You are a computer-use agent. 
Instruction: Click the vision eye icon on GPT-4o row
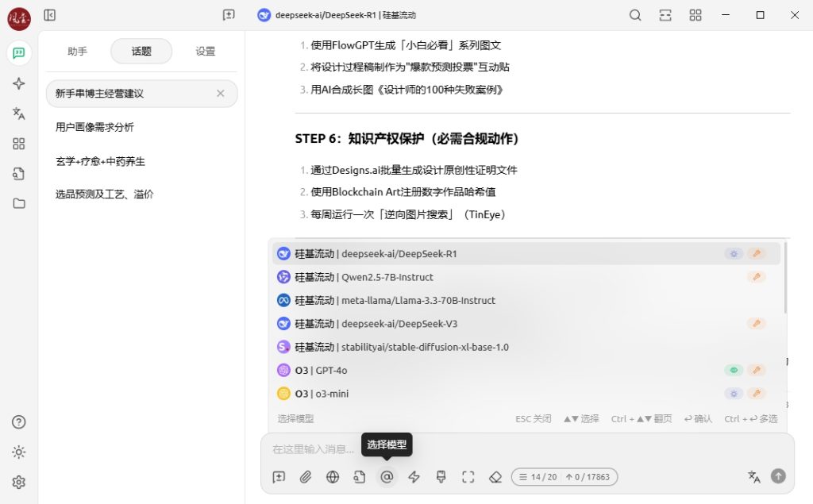(x=733, y=370)
